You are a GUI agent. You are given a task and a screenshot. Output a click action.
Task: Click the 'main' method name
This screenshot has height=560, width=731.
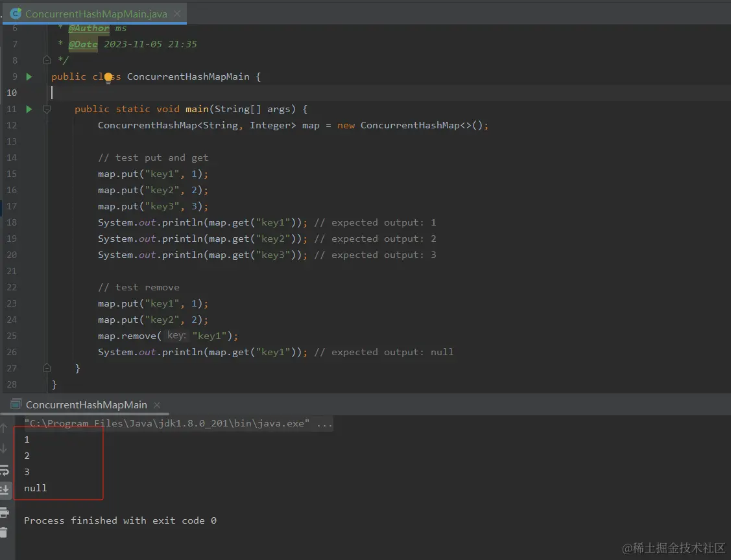click(197, 109)
